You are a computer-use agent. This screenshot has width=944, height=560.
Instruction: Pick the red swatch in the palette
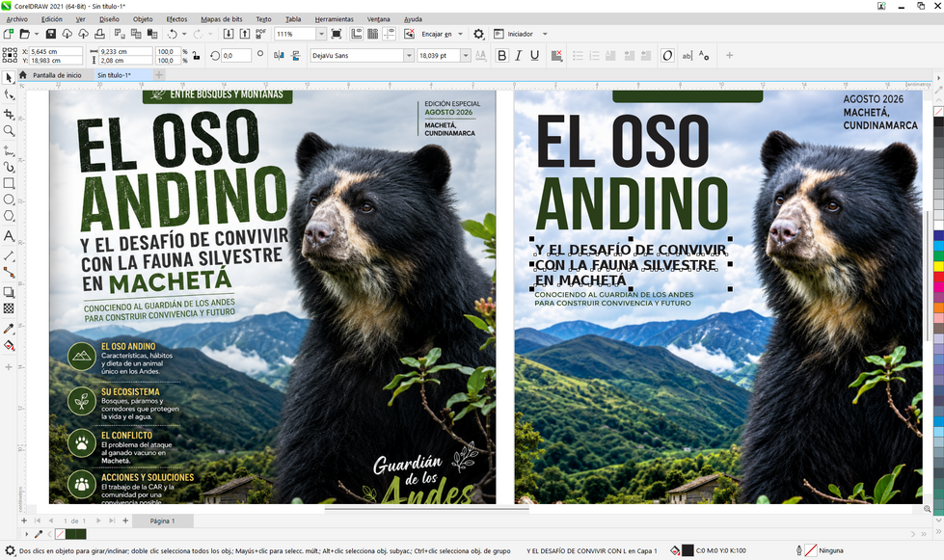coord(938,276)
